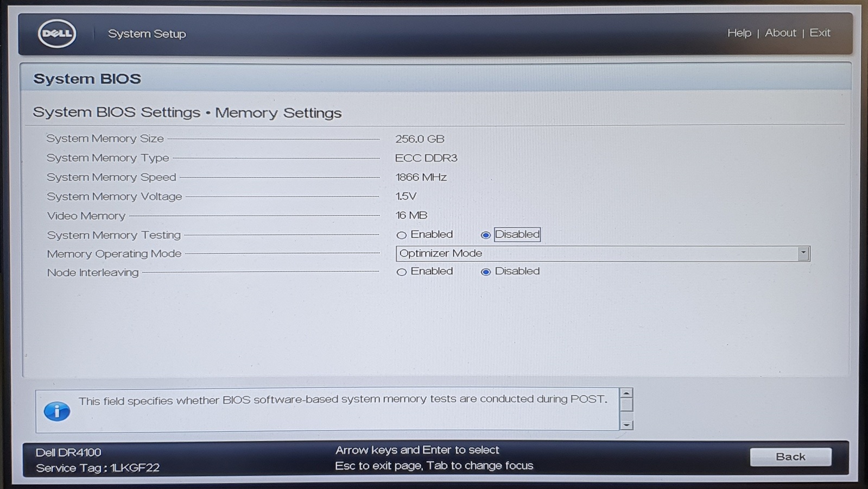Click the POST memory test description text

[x=343, y=400]
